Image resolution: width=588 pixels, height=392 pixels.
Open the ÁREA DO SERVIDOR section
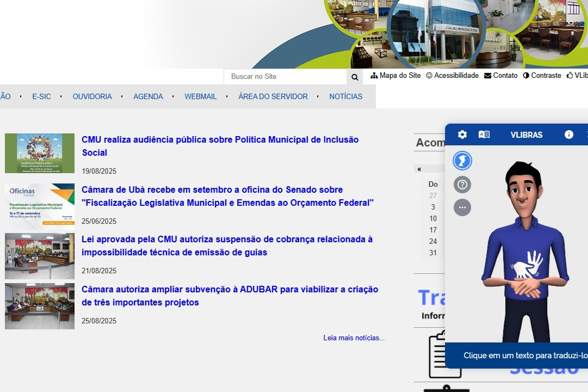(273, 96)
